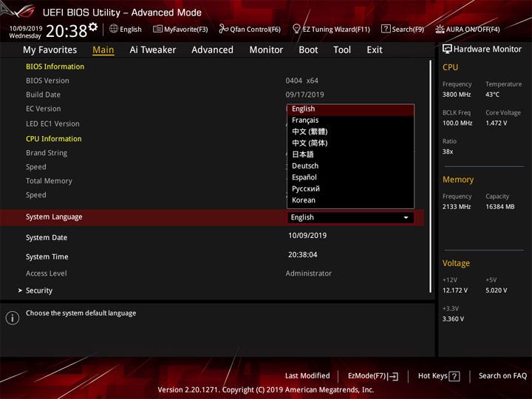Open Qfan Control(F6)
The height and width of the screenshot is (399, 532).
point(250,29)
